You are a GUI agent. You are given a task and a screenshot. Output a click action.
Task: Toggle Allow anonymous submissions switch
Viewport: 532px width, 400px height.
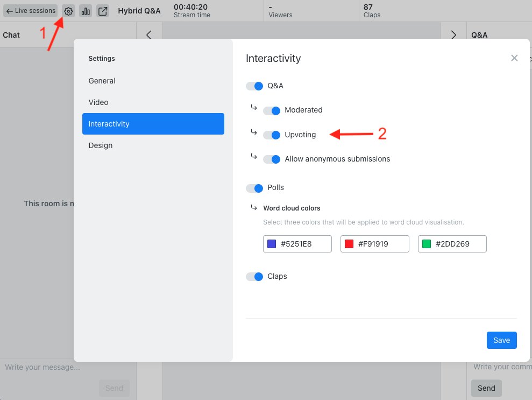(272, 159)
